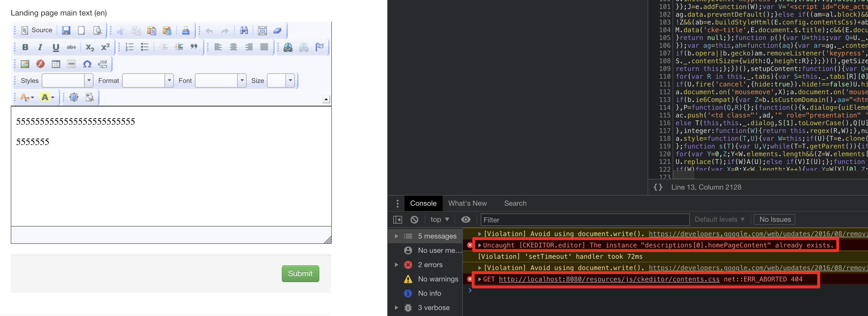Expand the 2 errors group in console sidebar
Image resolution: width=868 pixels, height=316 pixels.
pyautogui.click(x=396, y=264)
